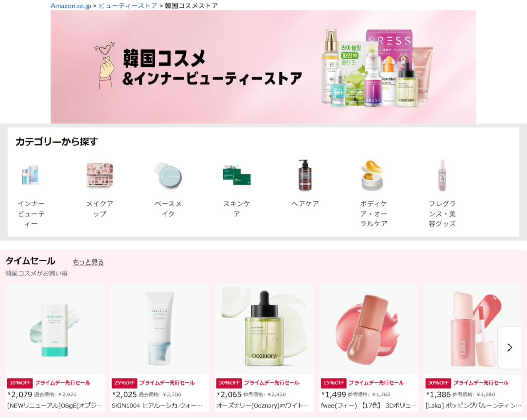Open the ベースメイク cushion compact icon
Image resolution: width=527 pixels, height=420 pixels.
(168, 175)
